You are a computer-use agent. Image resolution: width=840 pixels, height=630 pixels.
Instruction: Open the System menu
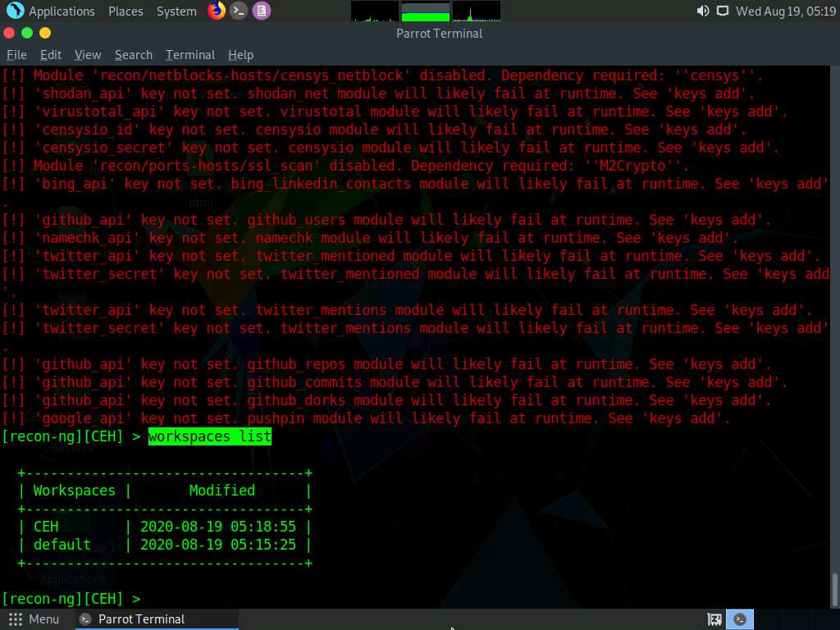[176, 11]
